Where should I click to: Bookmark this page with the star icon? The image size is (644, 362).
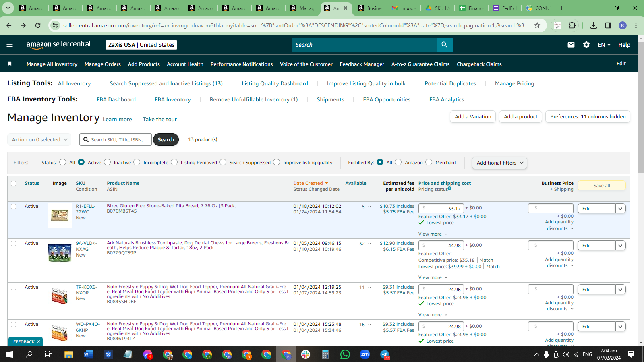537,25
